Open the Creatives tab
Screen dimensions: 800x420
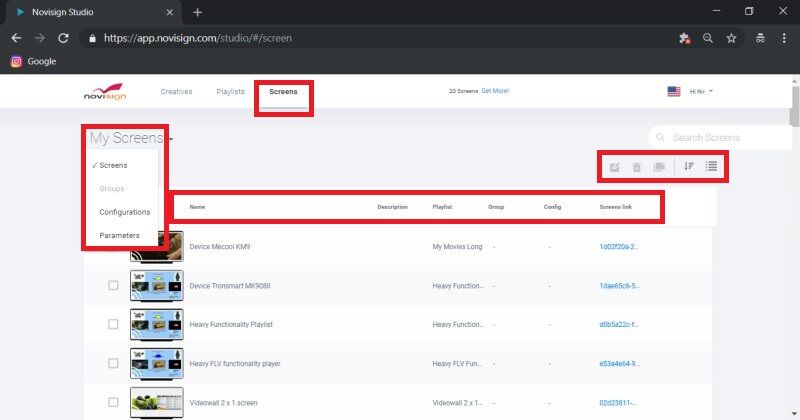(176, 91)
